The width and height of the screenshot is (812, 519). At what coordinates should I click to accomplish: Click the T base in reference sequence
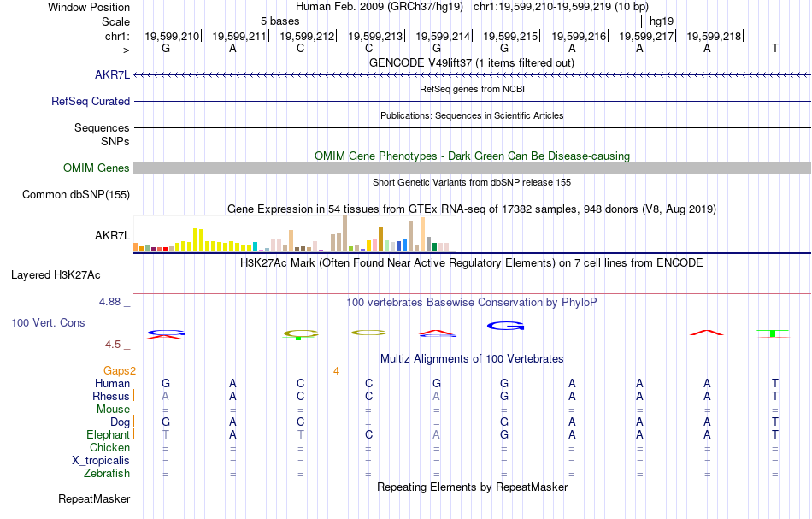pos(774,48)
